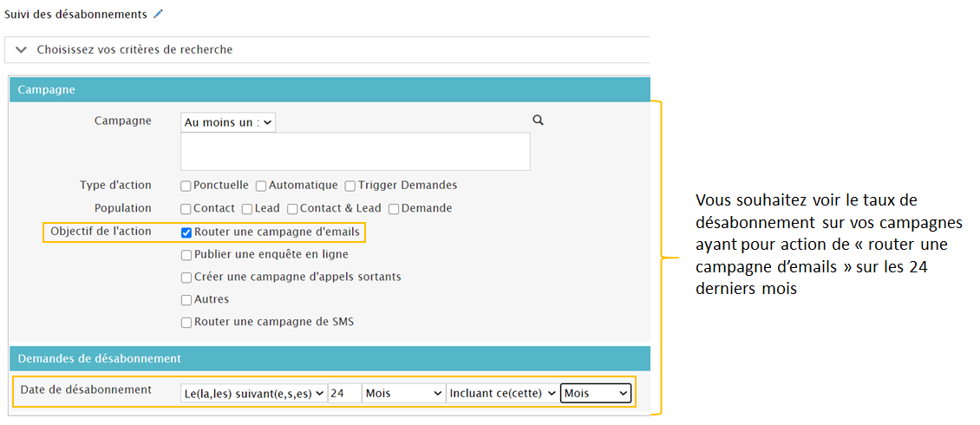
Task: Click inside the Campagne text area
Action: point(355,151)
